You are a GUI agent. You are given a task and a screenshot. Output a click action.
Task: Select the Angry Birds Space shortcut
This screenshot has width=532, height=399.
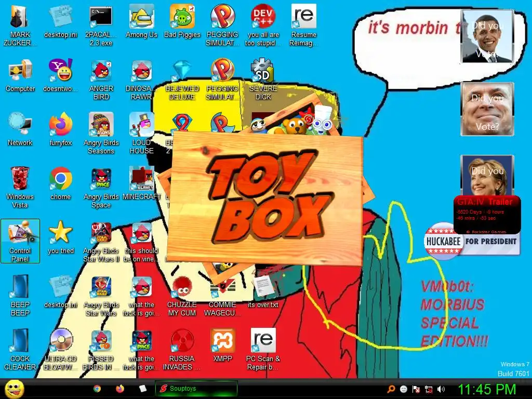click(101, 187)
